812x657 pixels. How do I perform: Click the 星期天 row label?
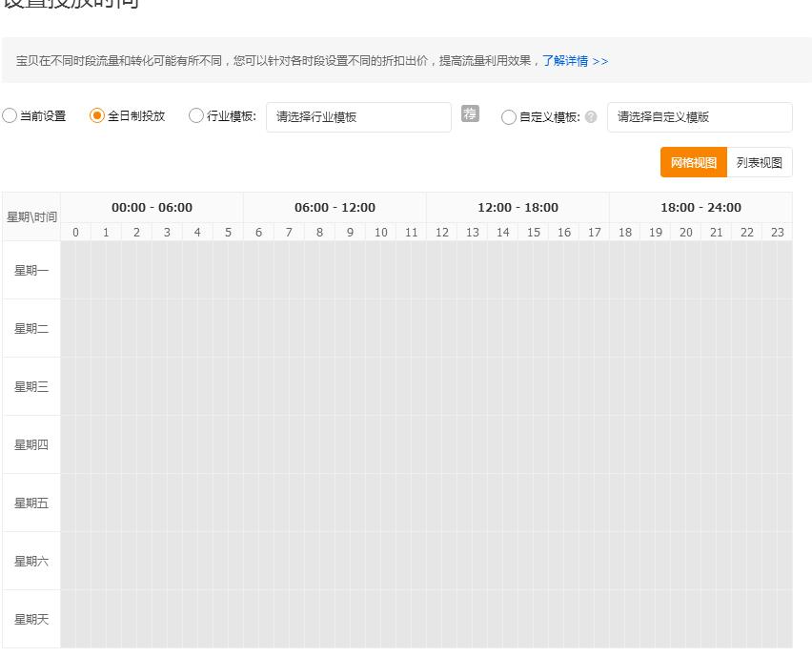(30, 619)
